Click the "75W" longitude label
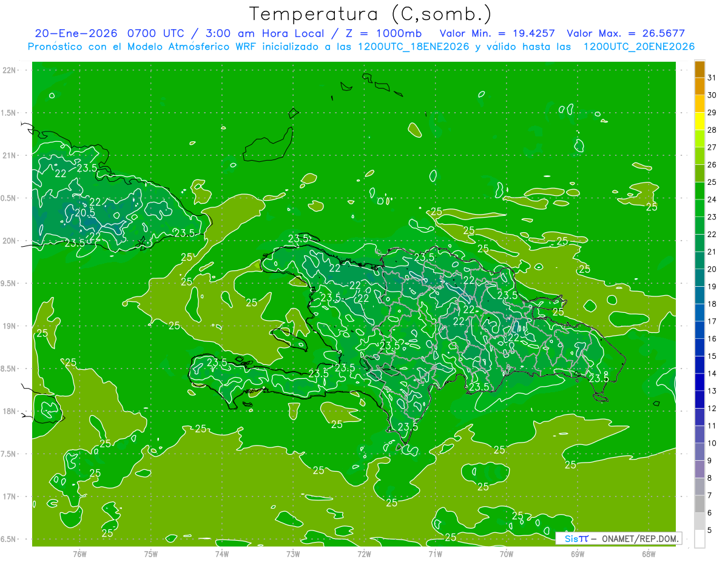Screen dimensions: 728x562 [x=151, y=554]
